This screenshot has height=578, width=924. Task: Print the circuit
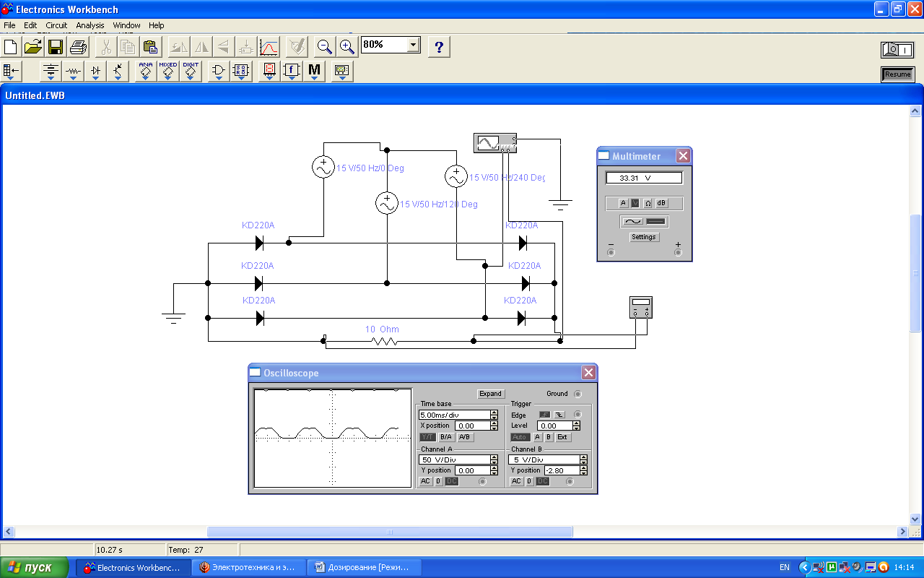coord(78,48)
